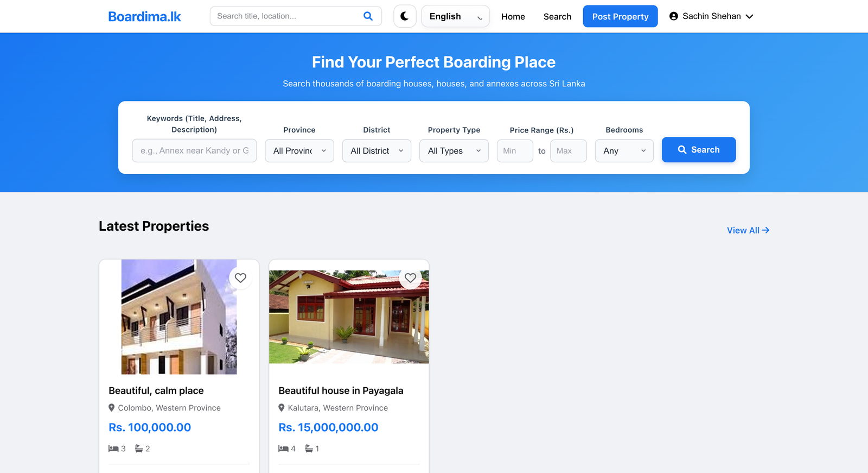Image resolution: width=868 pixels, height=473 pixels.
Task: Favorite the 'Beautiful house in Payagala' heart
Action: point(411,278)
